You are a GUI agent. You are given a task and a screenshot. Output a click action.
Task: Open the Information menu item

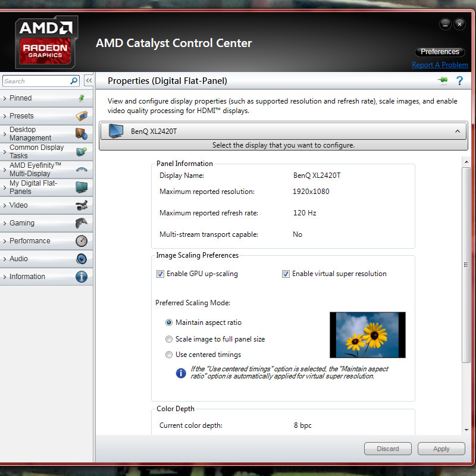pos(46,277)
